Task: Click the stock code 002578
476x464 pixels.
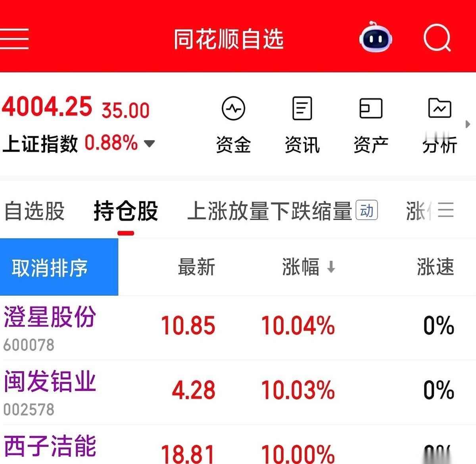Action: (29, 409)
